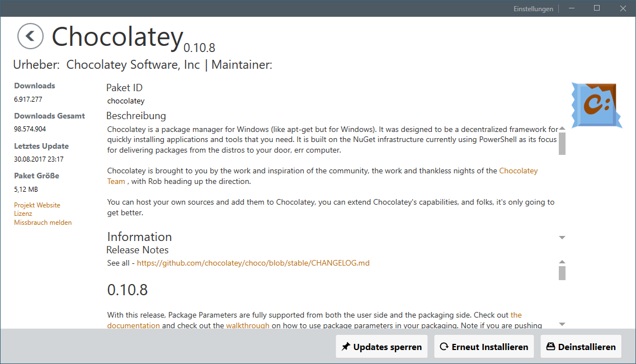Click the large 0.10.8 heading in the release notes

[128, 290]
